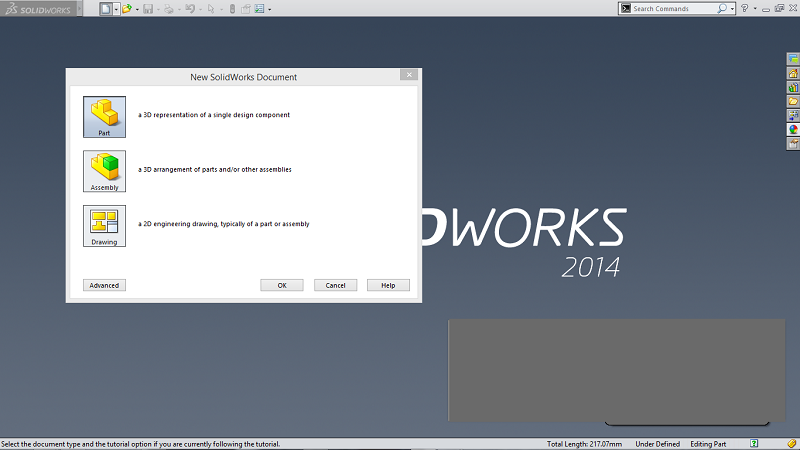The height and width of the screenshot is (450, 800).
Task: Click the Options checklist toolbar icon
Action: [260, 9]
